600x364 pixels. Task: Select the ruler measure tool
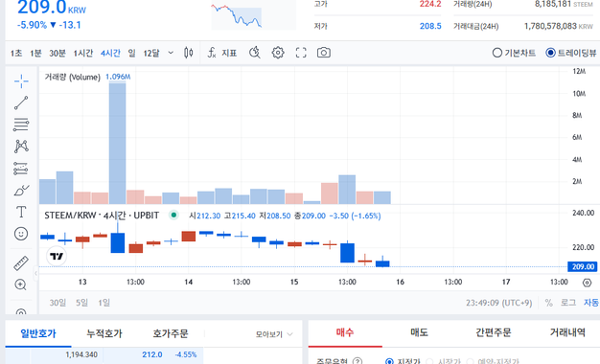pyautogui.click(x=21, y=263)
